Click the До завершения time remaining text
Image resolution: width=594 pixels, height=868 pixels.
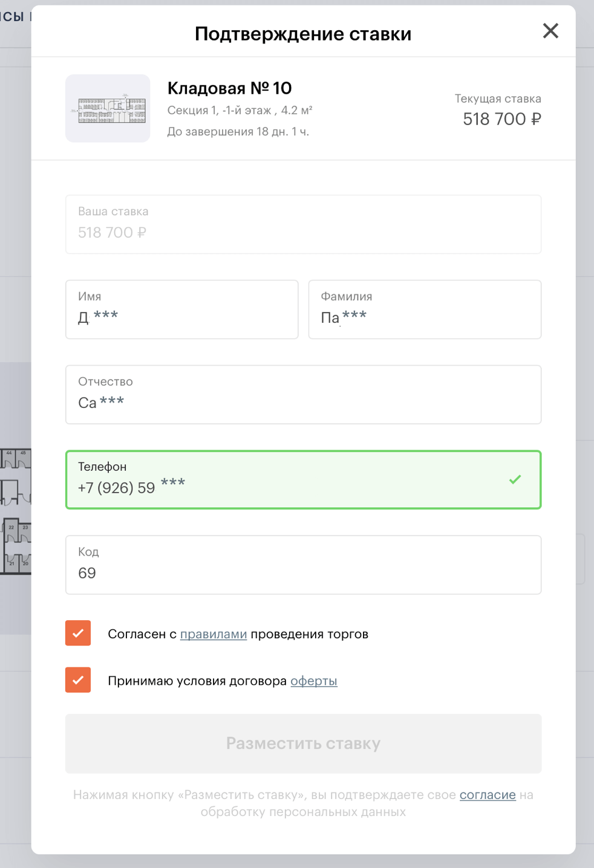point(238,132)
